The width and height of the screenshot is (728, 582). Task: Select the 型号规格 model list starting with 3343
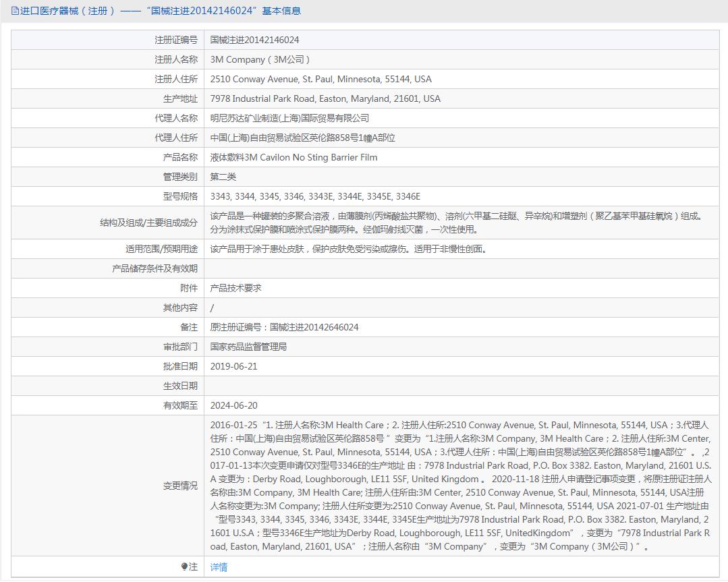click(315, 196)
